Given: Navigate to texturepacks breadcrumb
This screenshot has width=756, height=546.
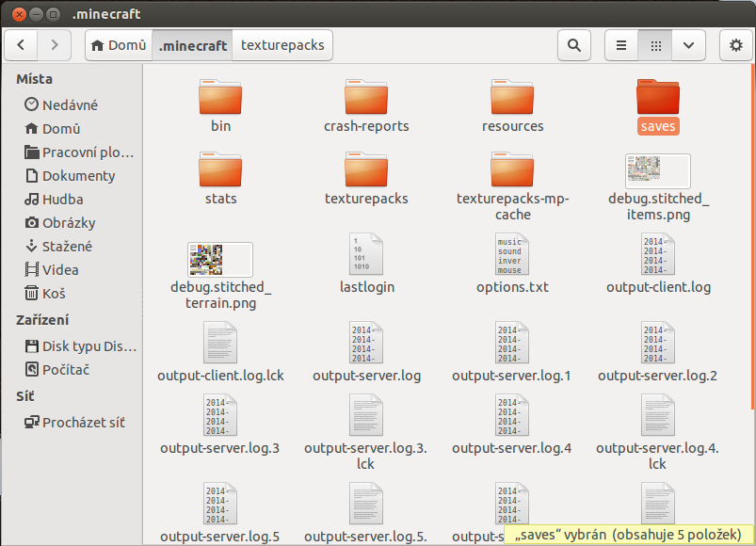Looking at the screenshot, I should pyautogui.click(x=282, y=45).
